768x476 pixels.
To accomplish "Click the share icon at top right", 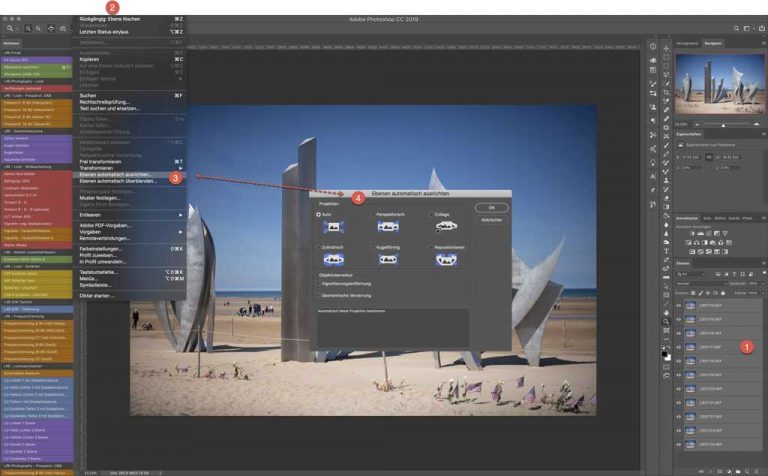I will tap(762, 29).
